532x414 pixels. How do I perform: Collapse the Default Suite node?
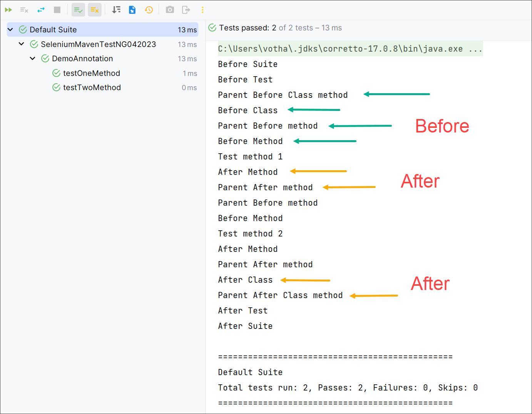(x=10, y=30)
